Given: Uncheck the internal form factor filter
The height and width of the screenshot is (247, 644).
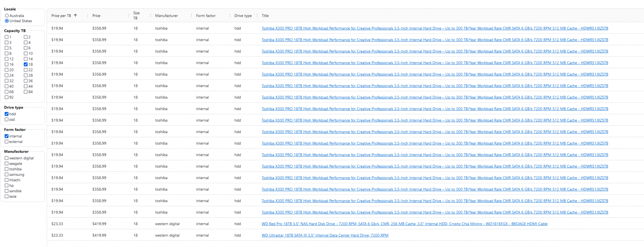Looking at the screenshot, I should click(6, 136).
